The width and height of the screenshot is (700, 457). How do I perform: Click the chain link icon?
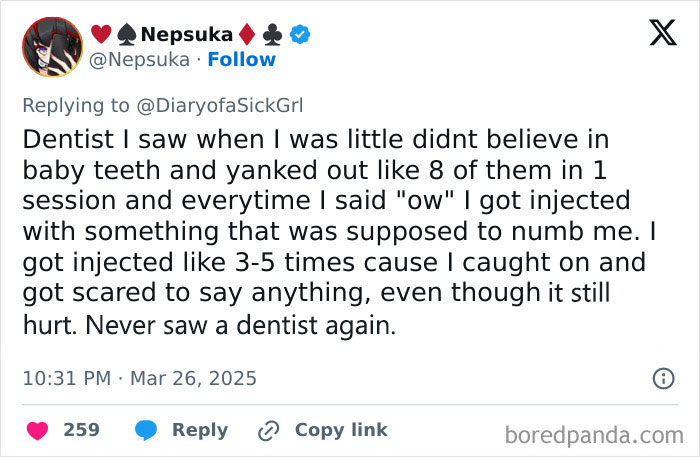pos(268,430)
